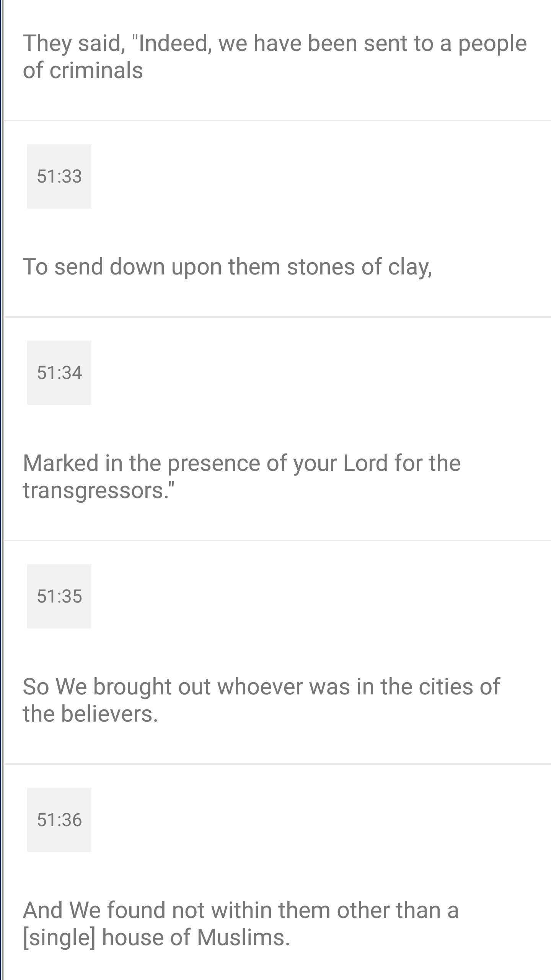Viewport: 551px width, 980px height.
Task: Select the verse 'Marked in the presence of your Lord'
Action: click(242, 477)
